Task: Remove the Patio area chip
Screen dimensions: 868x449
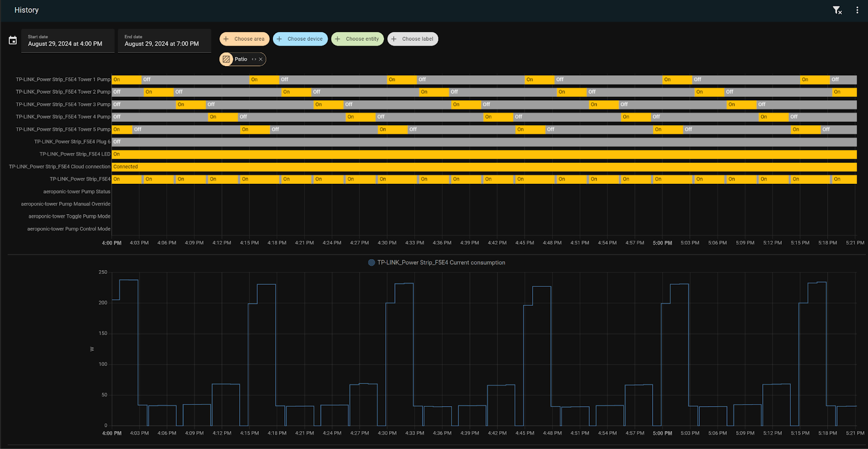Action: coord(261,59)
